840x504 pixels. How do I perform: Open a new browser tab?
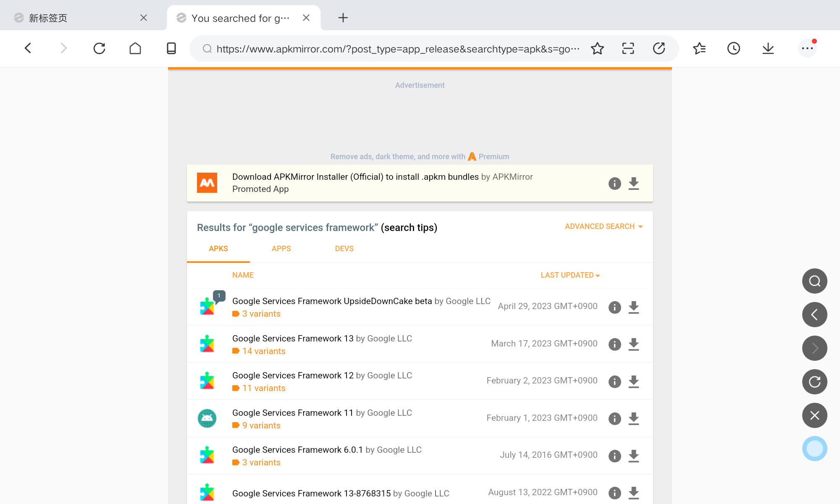coord(343,18)
